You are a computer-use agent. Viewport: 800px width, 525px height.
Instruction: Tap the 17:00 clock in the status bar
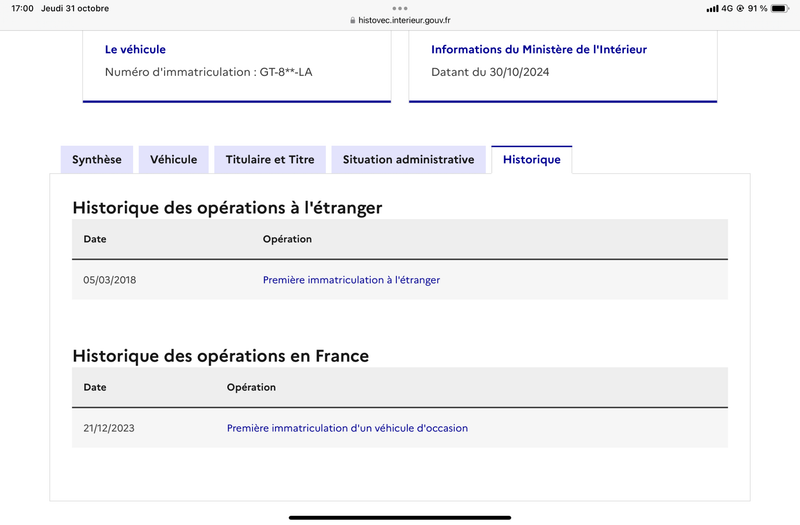pyautogui.click(x=22, y=8)
